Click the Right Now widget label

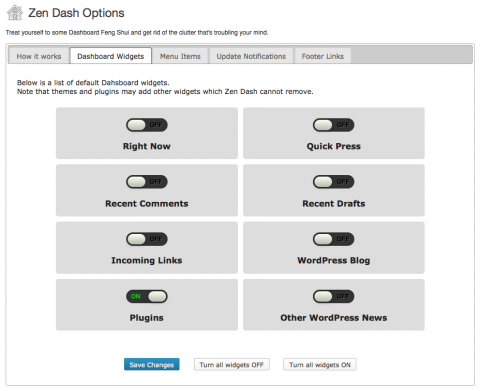147,146
